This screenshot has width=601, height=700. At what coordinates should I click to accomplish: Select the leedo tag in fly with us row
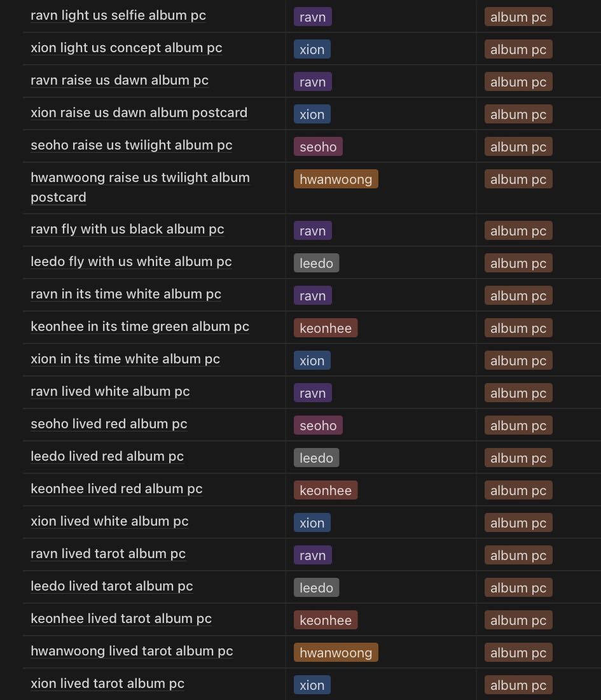(x=316, y=263)
